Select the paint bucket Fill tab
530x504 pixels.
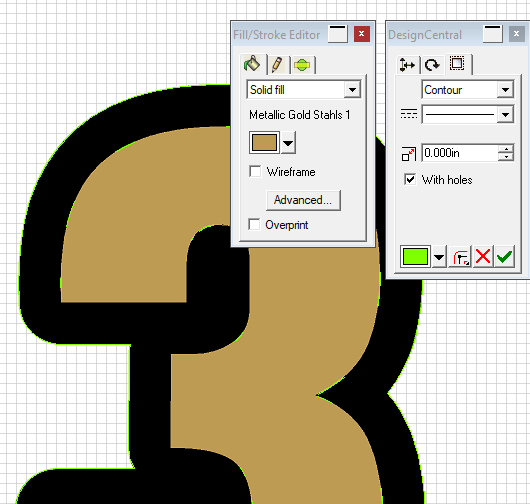tap(252, 64)
